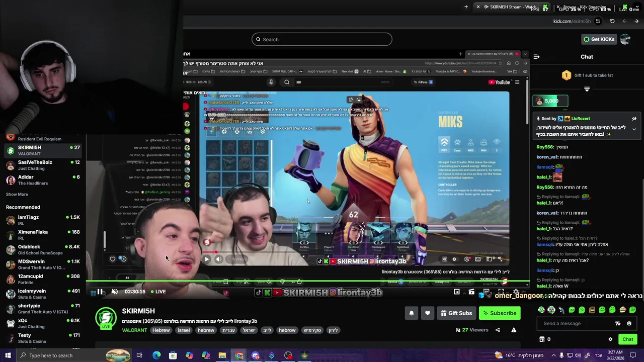Collapse the chat panel with the arrow icon
This screenshot has height=362, width=644.
pos(536,57)
